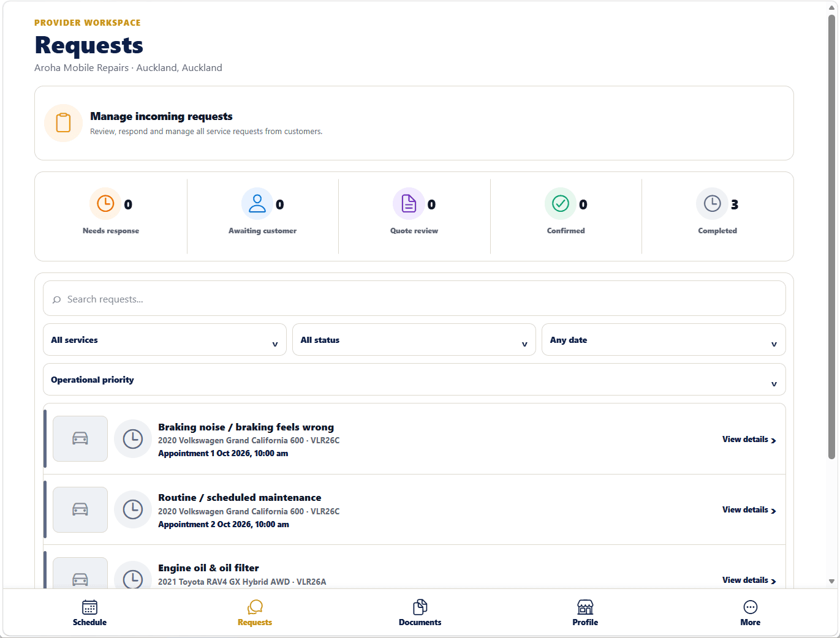Screen dimensions: 840x638
Task: Click the grey Completed clock icon
Action: coord(712,203)
